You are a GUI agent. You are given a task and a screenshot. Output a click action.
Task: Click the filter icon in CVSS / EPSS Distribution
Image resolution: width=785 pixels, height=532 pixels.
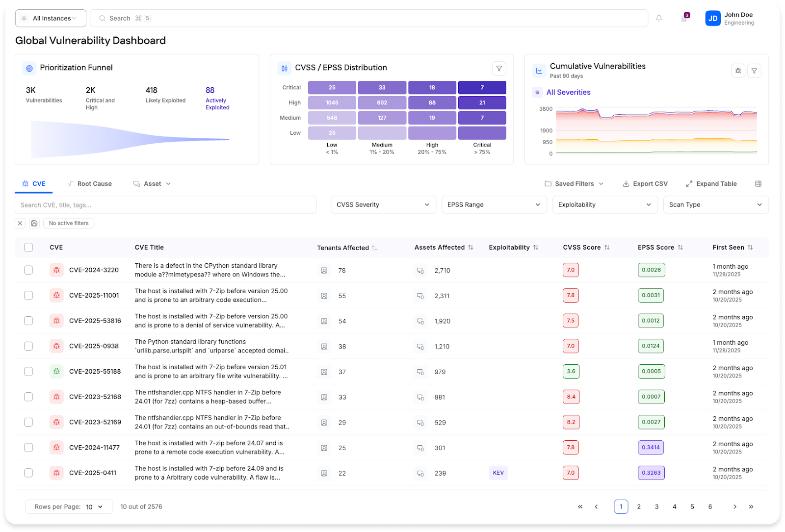click(499, 68)
